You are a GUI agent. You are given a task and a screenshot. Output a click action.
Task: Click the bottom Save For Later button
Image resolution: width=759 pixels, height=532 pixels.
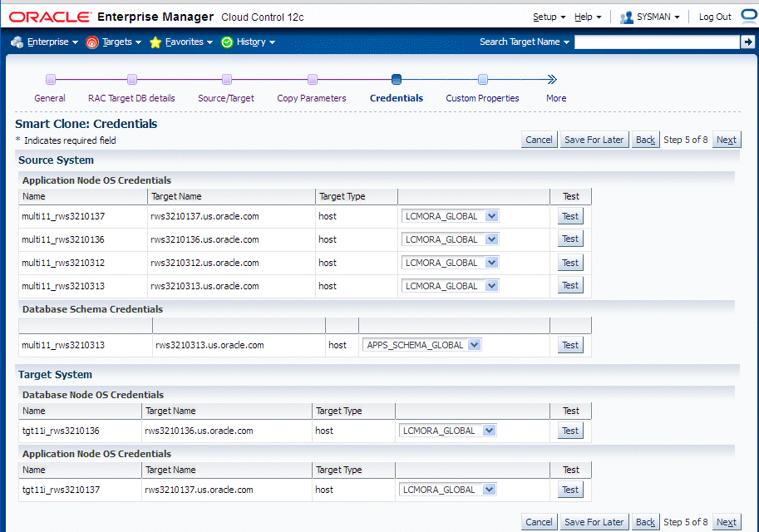point(594,522)
